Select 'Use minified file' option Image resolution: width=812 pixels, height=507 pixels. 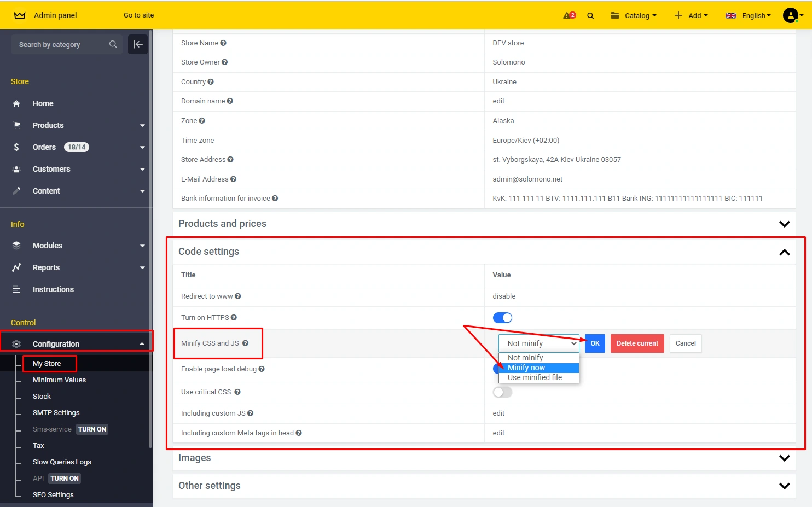click(x=535, y=377)
